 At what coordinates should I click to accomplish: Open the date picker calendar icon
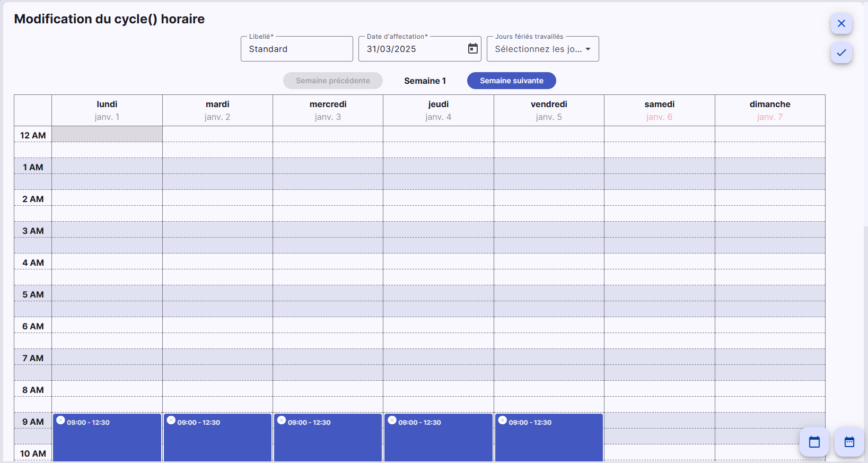472,49
